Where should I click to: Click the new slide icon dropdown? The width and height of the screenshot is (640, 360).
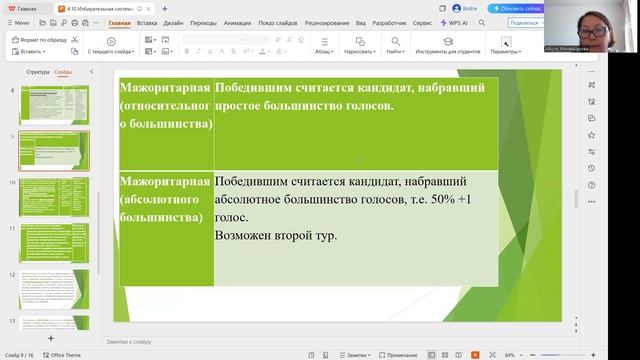150,40
